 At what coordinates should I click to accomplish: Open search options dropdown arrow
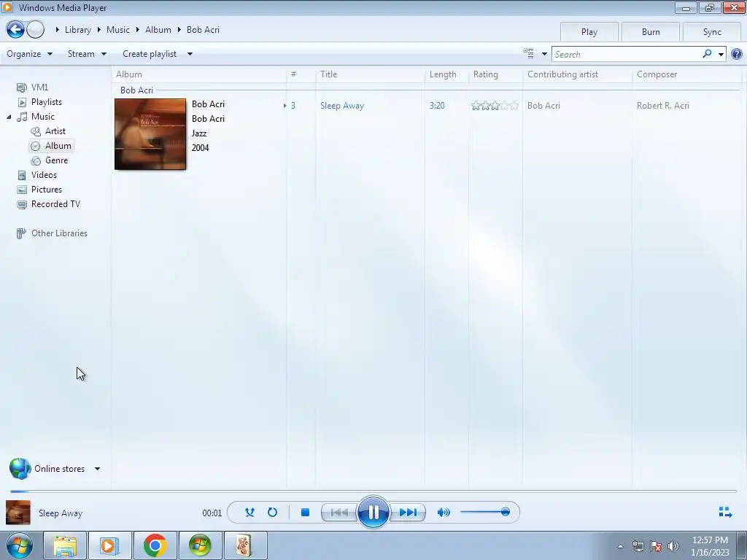(x=721, y=54)
